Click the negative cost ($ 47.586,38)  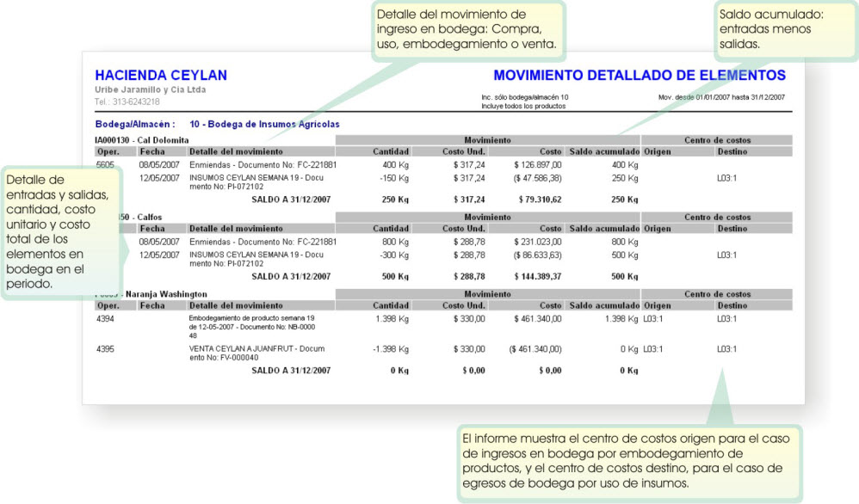click(x=535, y=178)
